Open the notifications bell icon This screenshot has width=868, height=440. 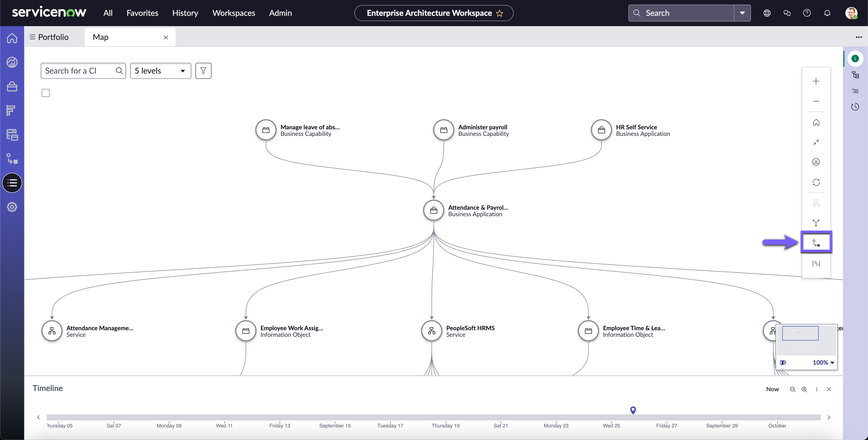(827, 13)
